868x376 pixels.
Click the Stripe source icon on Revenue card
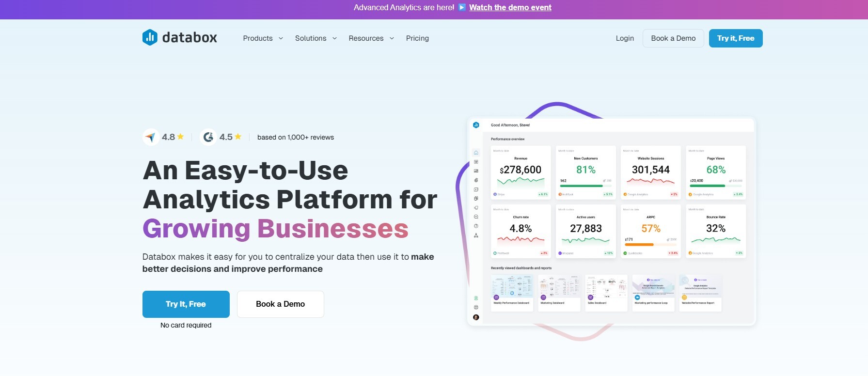click(495, 194)
